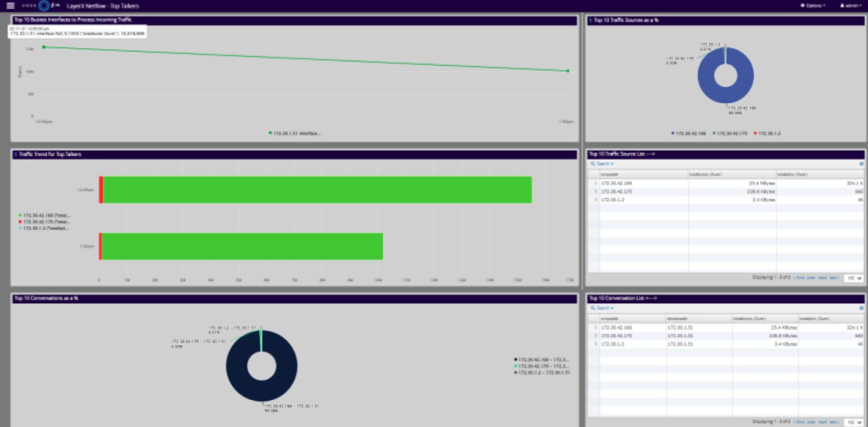
Task: Toggle 172.30.1.51 interface legend under line chart
Action: (294, 133)
